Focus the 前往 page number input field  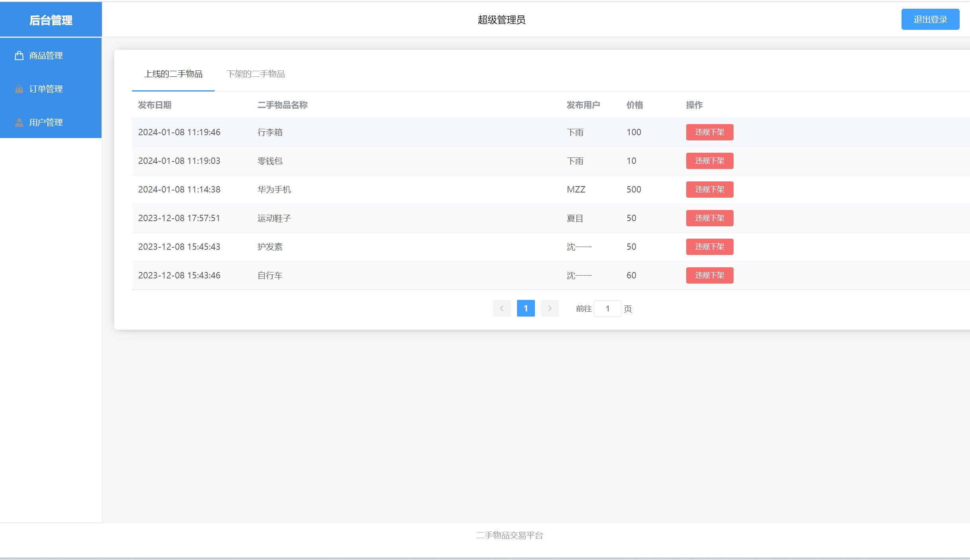607,309
